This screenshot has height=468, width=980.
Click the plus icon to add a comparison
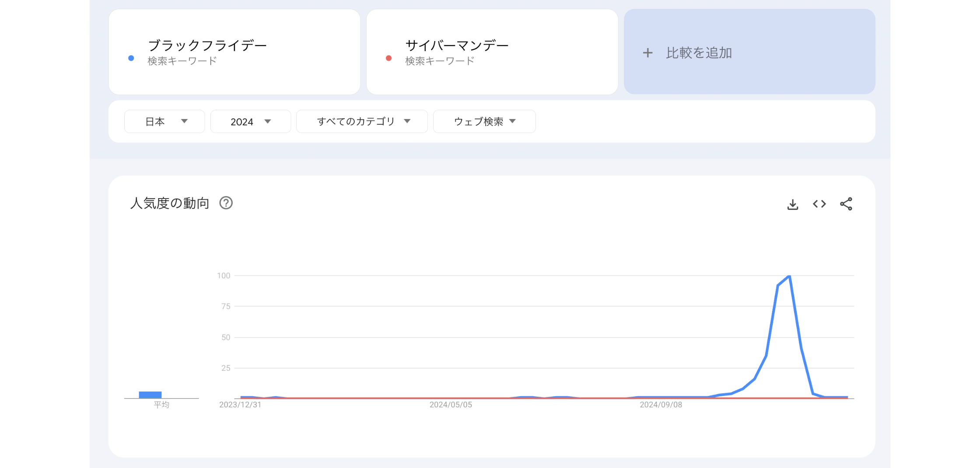(647, 52)
